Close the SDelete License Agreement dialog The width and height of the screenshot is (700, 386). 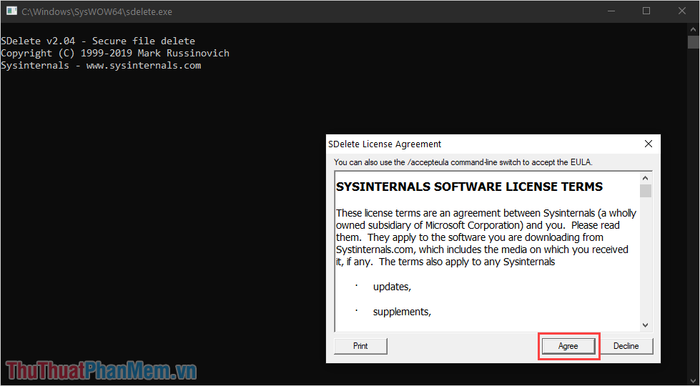648,144
